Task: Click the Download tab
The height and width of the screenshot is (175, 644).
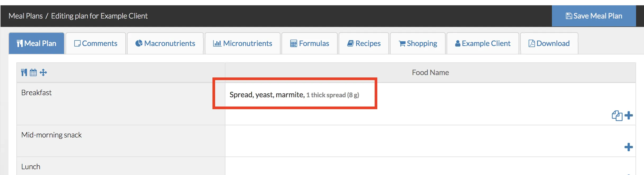Action: 549,43
